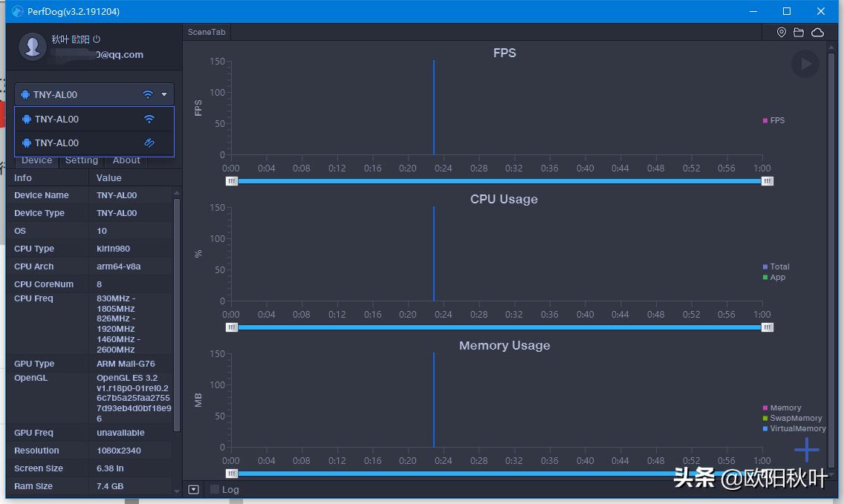
Task: Select the Device Name row label
Action: (x=42, y=195)
